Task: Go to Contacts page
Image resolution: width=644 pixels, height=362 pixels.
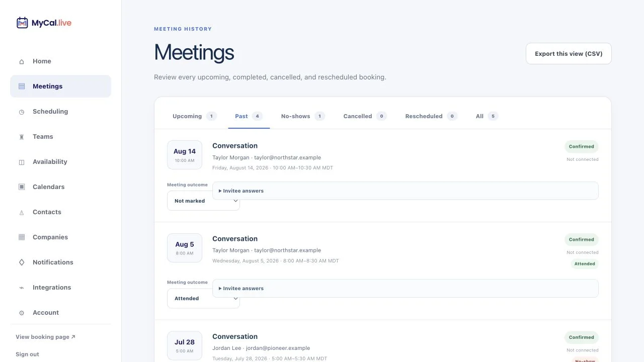Action: click(60, 212)
